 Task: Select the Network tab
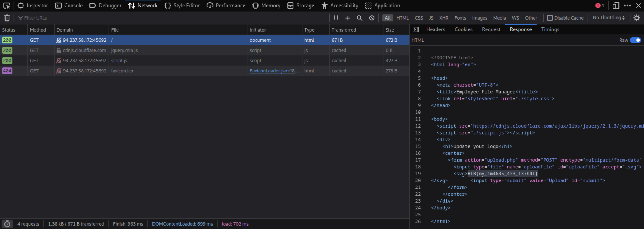point(143,6)
